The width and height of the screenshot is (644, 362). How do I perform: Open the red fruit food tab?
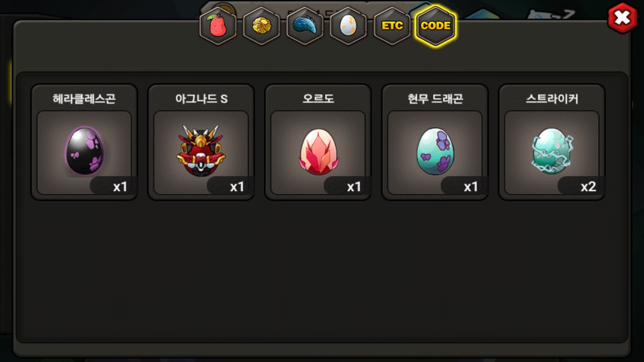[218, 26]
